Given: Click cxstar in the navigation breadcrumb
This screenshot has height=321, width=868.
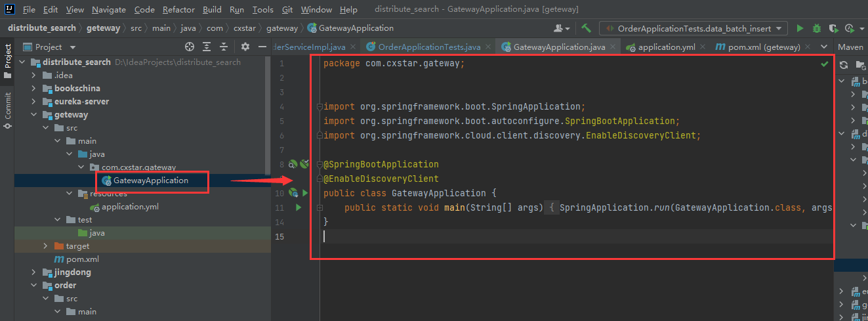Looking at the screenshot, I should [x=246, y=28].
